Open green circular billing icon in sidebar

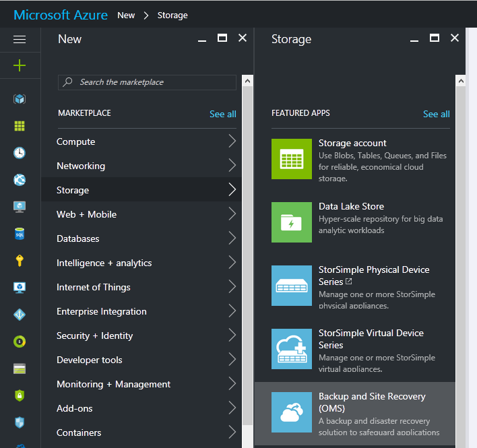pyautogui.click(x=20, y=342)
